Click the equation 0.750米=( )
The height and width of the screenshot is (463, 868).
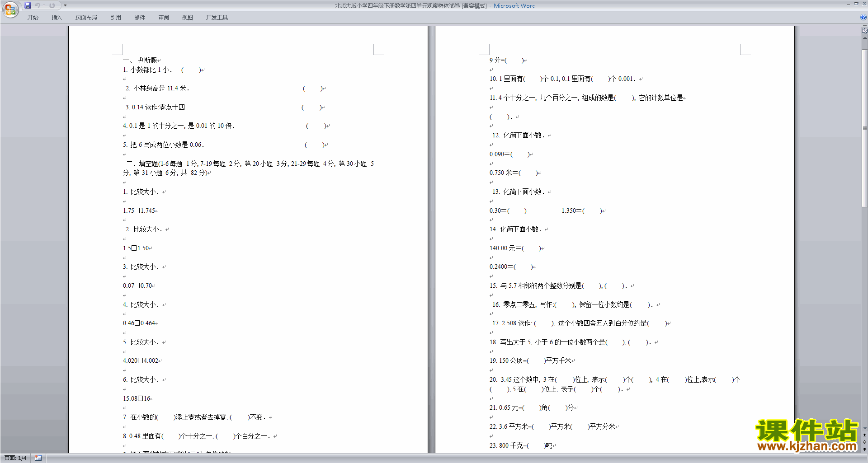[x=514, y=173]
